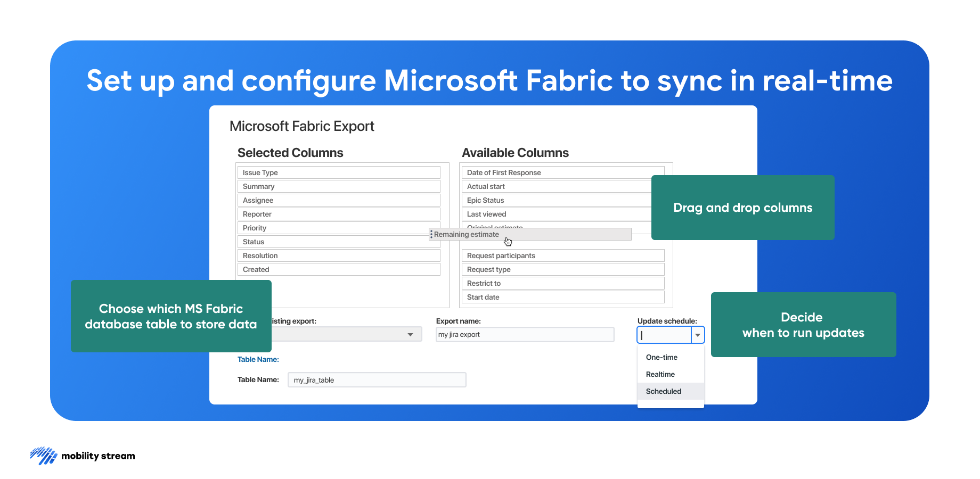Click the drag handle on Remaining estimate

431,234
